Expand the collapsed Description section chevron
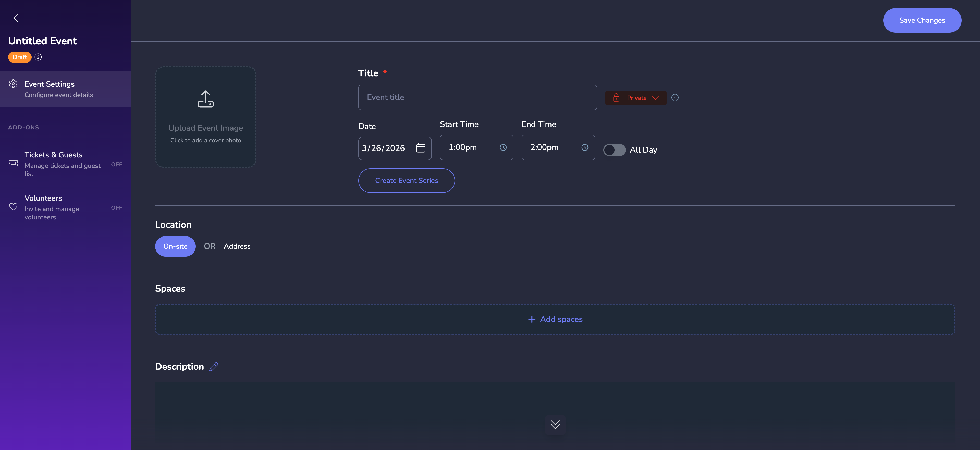Image resolution: width=980 pixels, height=450 pixels. tap(555, 425)
